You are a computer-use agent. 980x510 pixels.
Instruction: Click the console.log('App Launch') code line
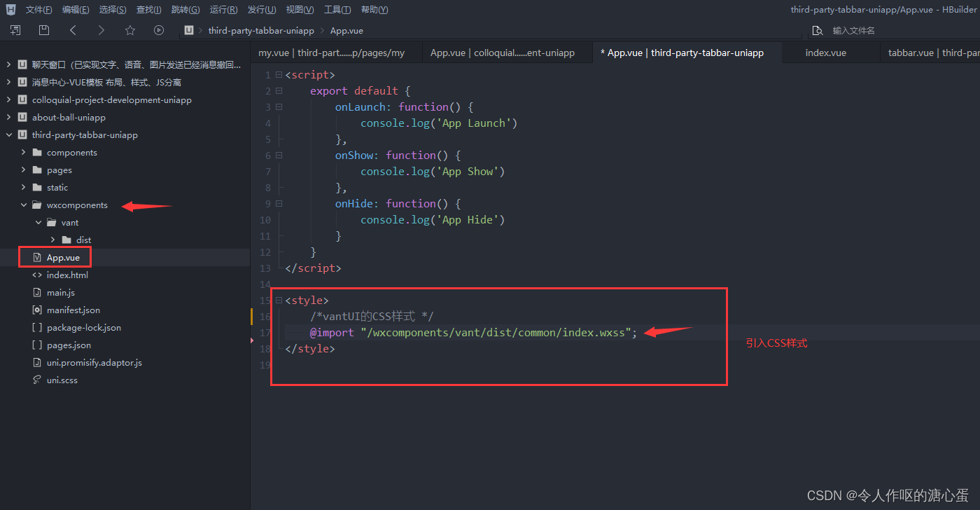point(439,123)
